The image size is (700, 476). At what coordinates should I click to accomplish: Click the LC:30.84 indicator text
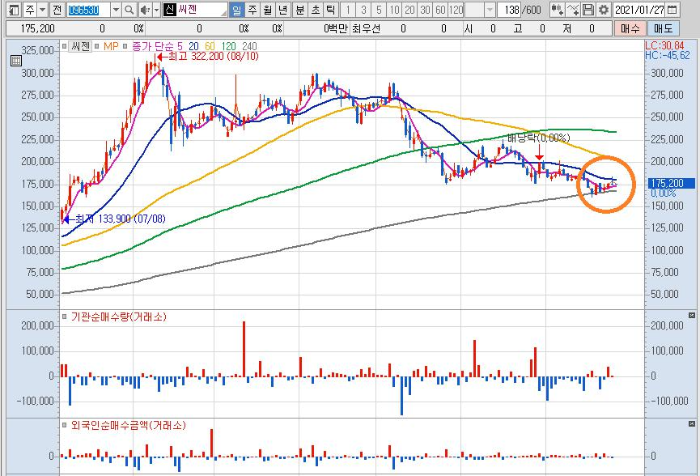664,46
